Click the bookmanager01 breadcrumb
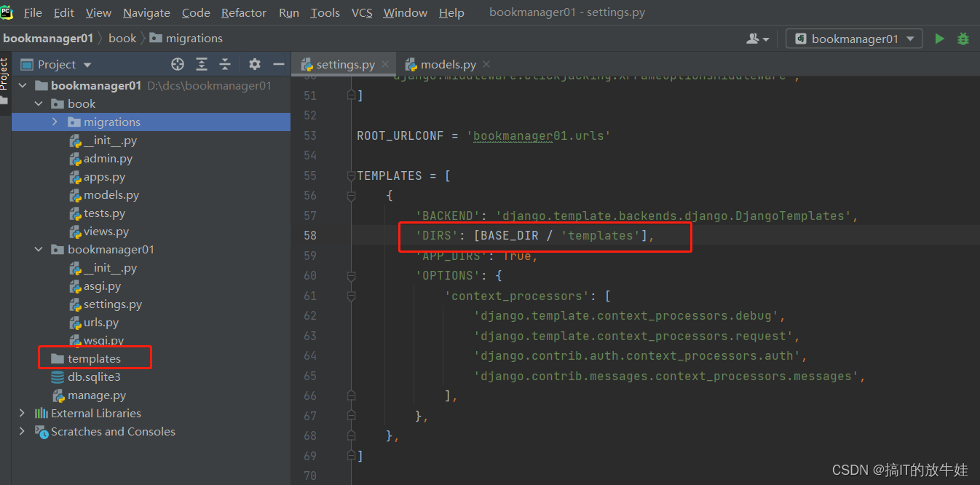 [48, 38]
